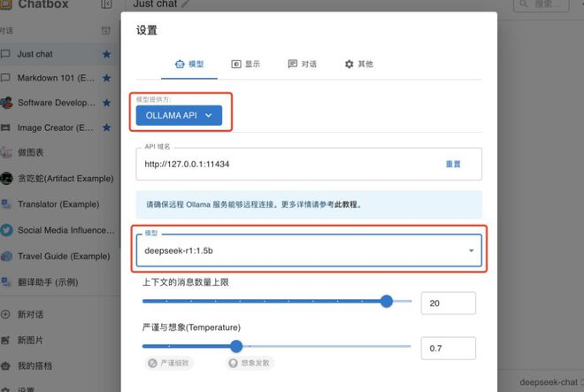The image size is (584, 392).
Task: Click the Social Media Influencer Twitter avatar
Action: pyautogui.click(x=6, y=230)
